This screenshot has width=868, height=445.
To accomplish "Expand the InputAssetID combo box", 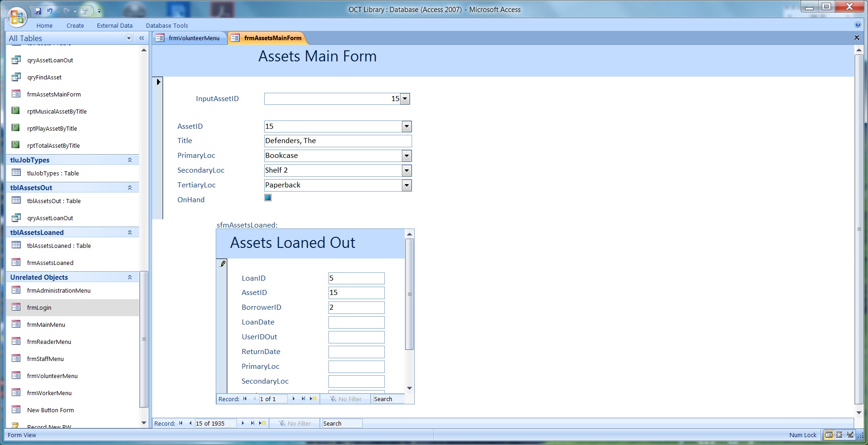I will click(x=405, y=98).
